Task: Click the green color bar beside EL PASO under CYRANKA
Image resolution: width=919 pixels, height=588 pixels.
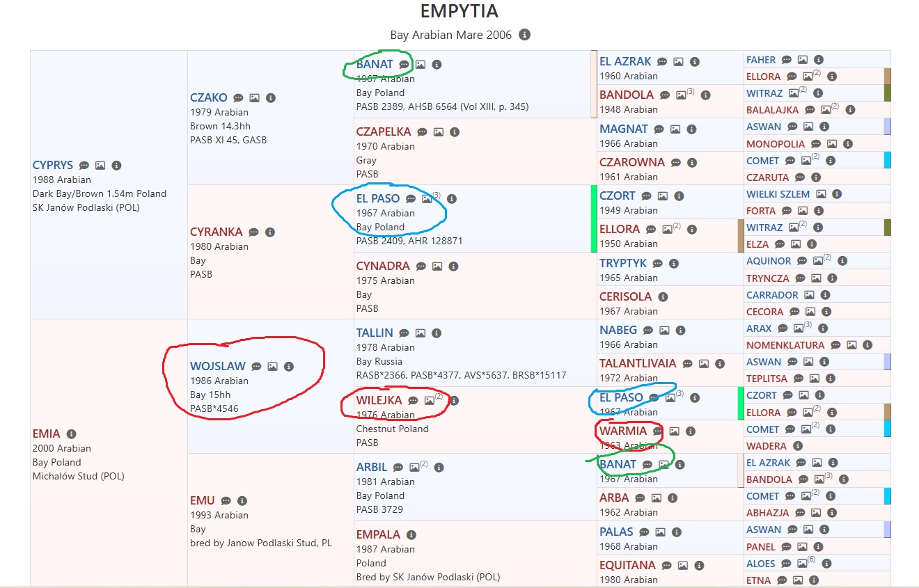Action: point(594,218)
